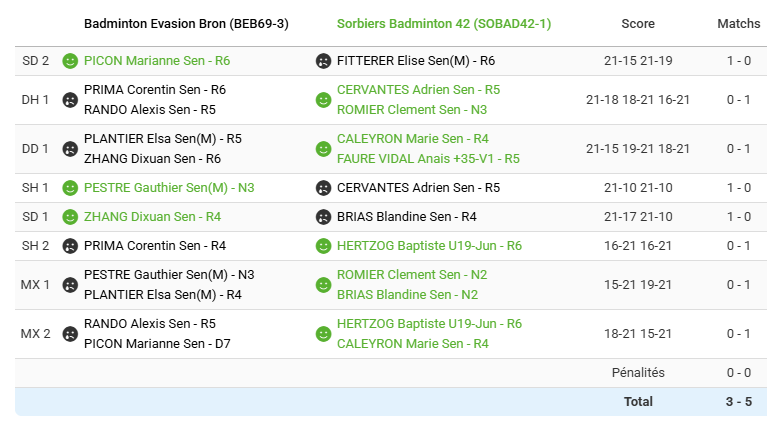Click sad face icon beside FITTERER Elise
Screen dimensions: 767x421
pyautogui.click(x=323, y=61)
